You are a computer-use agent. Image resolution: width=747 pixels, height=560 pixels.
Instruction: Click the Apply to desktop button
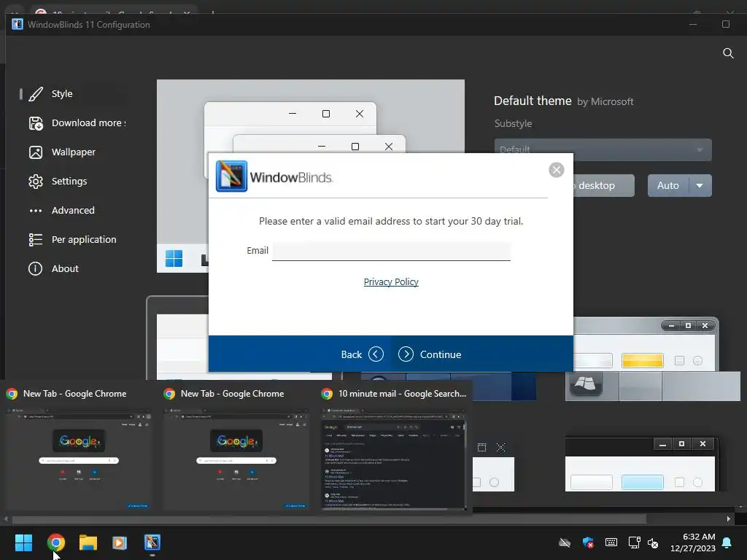pos(603,185)
